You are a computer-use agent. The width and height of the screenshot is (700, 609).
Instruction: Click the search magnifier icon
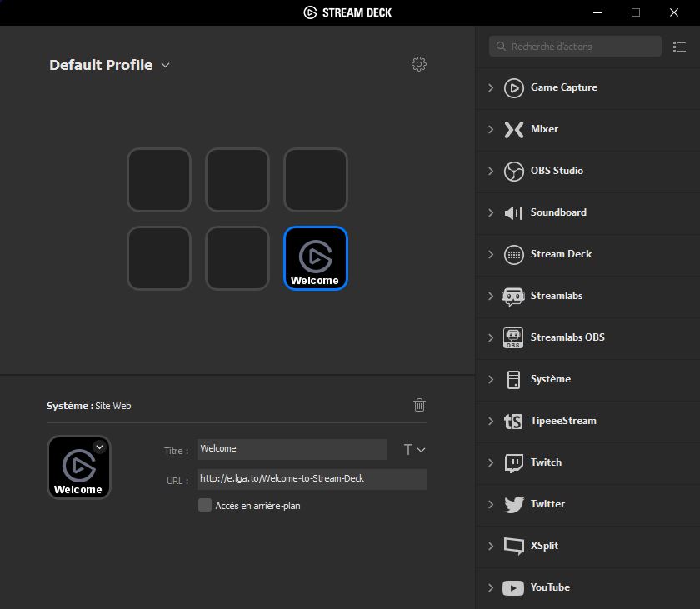pos(501,47)
